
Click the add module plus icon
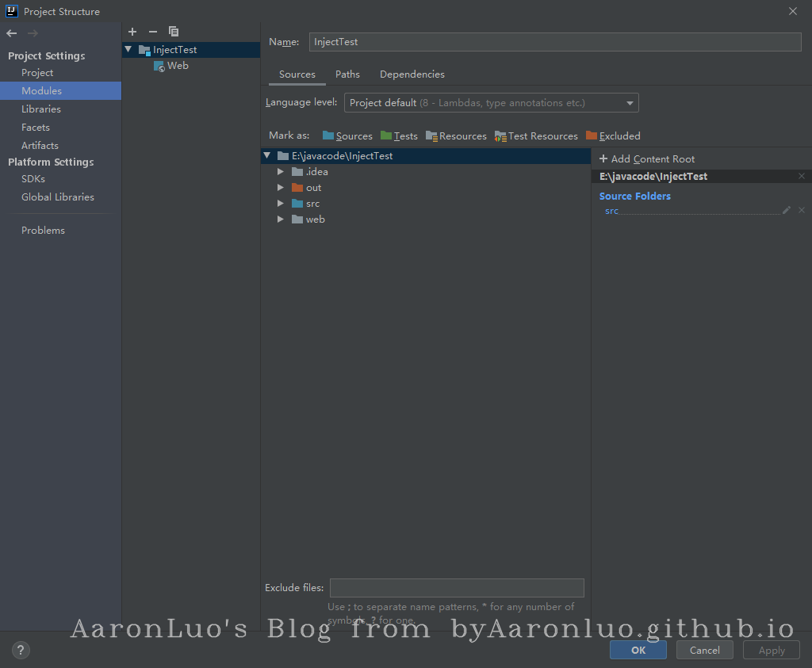point(132,32)
